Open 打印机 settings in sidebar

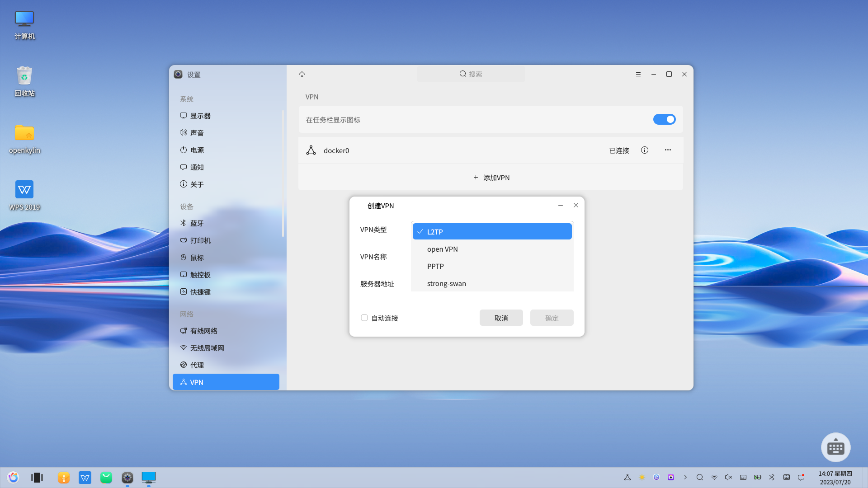click(226, 240)
